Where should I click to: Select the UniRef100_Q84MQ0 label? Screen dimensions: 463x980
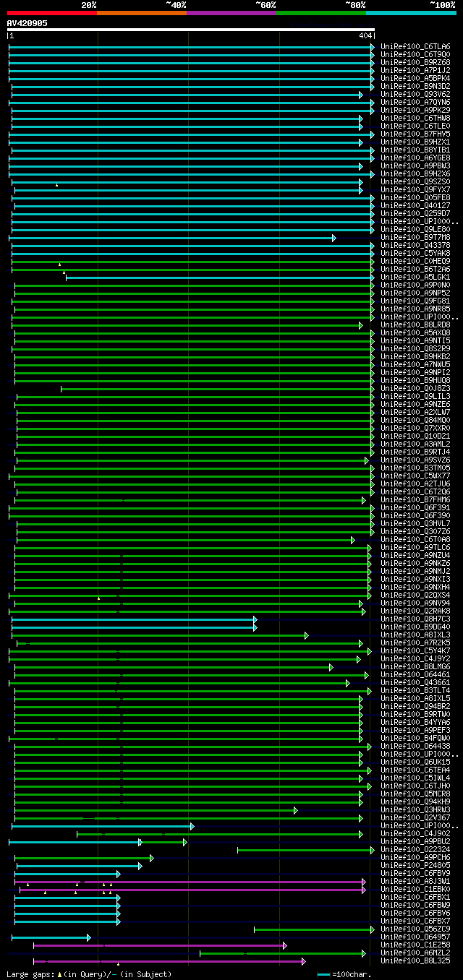[415, 420]
